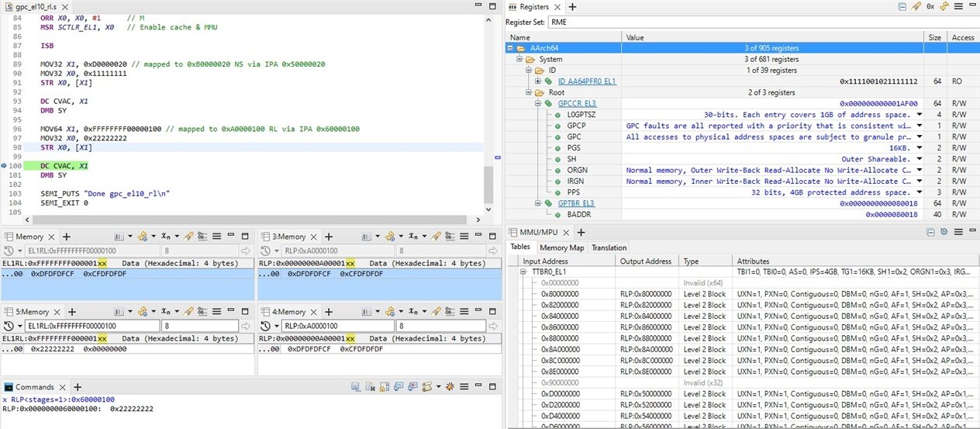Click the GPTBR_EL3 register link
980x429 pixels.
[577, 203]
